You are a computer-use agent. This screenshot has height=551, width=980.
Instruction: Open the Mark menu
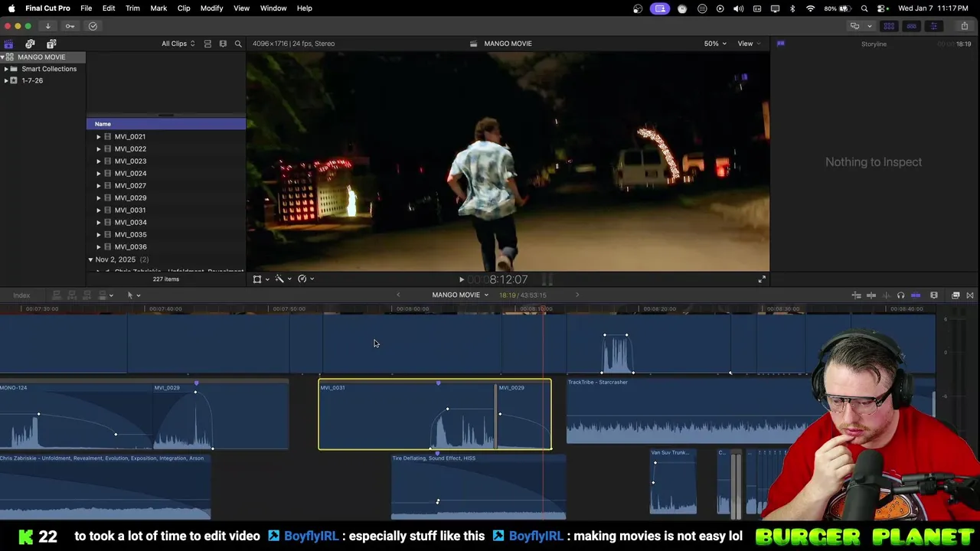pos(158,8)
